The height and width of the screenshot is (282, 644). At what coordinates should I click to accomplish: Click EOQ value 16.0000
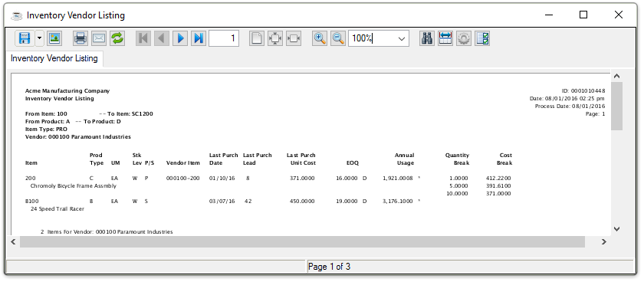coord(347,178)
